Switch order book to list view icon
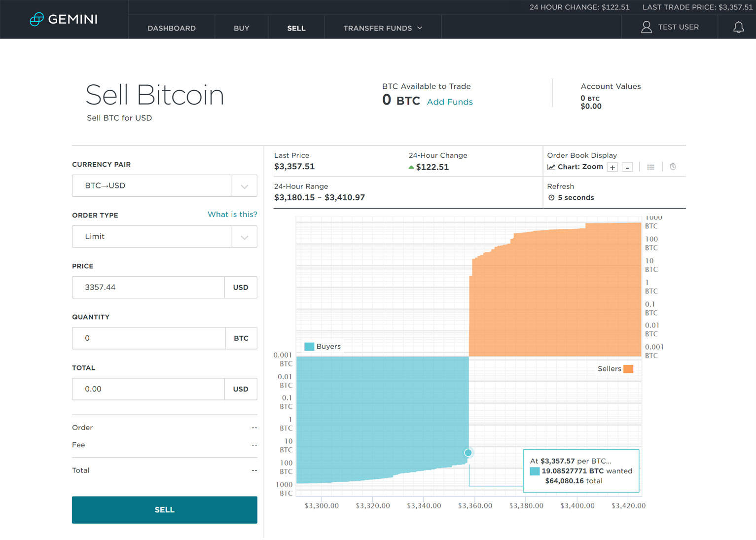The width and height of the screenshot is (756, 540). (651, 167)
